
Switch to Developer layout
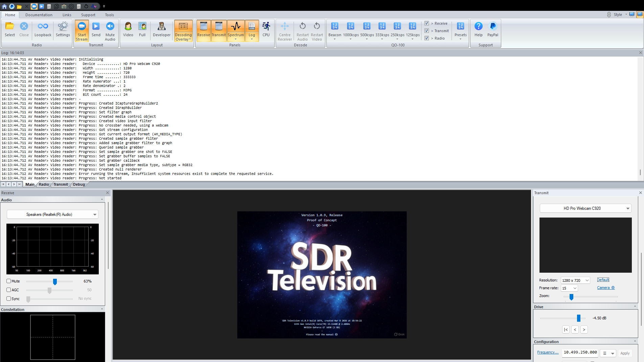pos(161,30)
